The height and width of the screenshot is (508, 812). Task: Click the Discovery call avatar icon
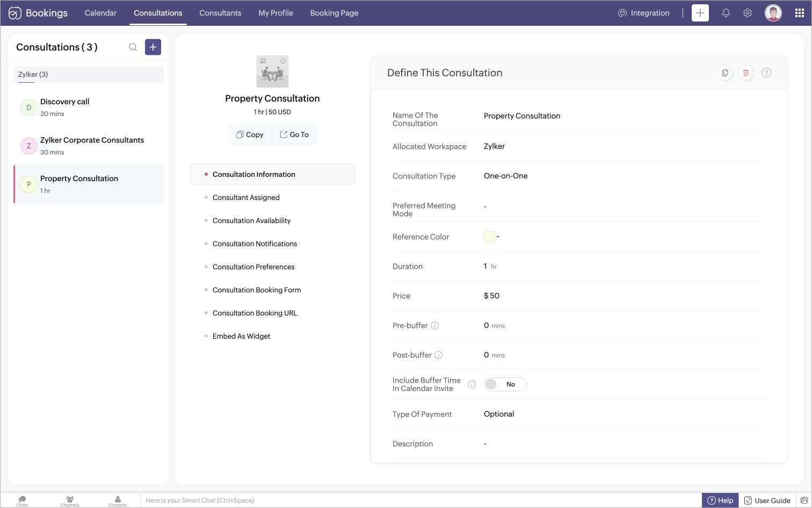29,108
